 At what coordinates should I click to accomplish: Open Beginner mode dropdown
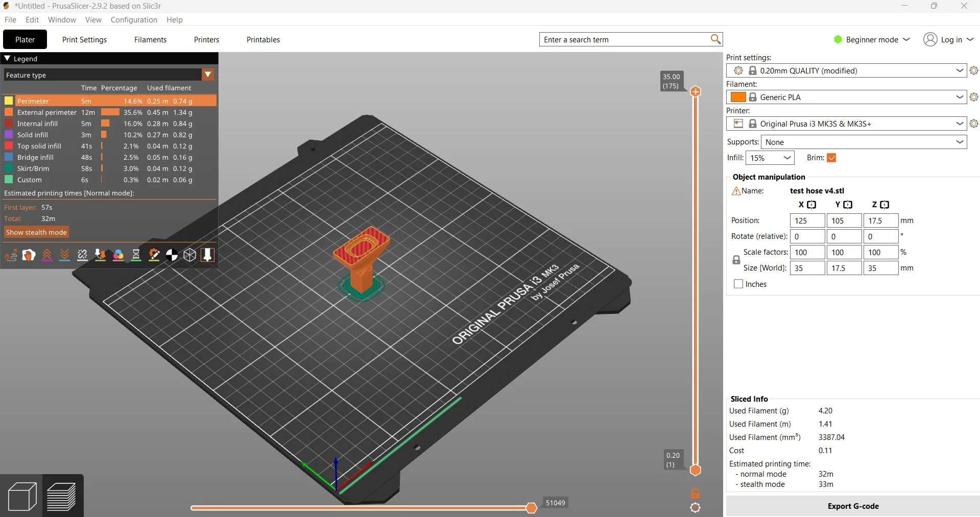[872, 39]
